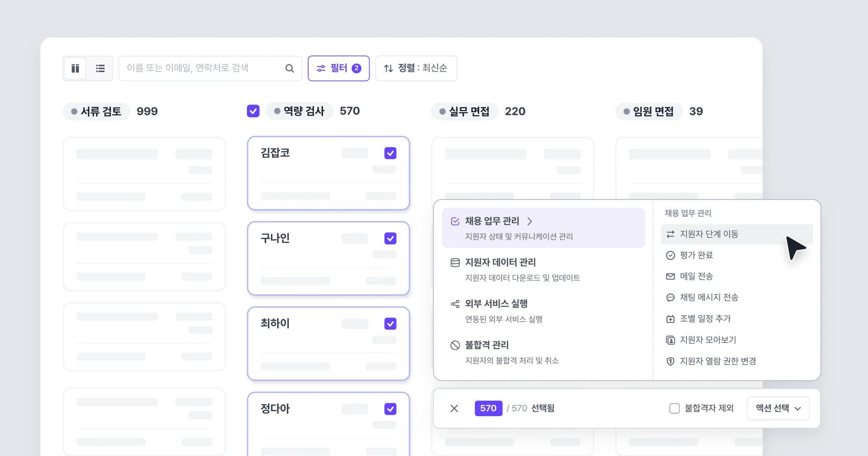This screenshot has height=456, width=868.
Task: Click the 필터 button with badge 2
Action: (338, 68)
